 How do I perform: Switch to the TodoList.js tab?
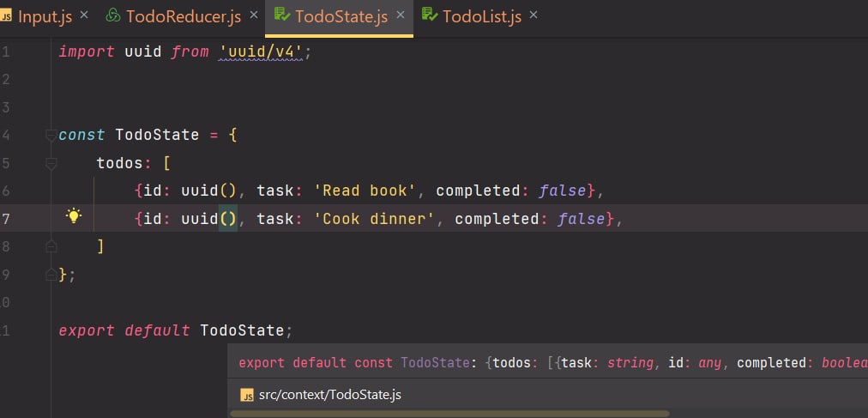click(x=482, y=16)
